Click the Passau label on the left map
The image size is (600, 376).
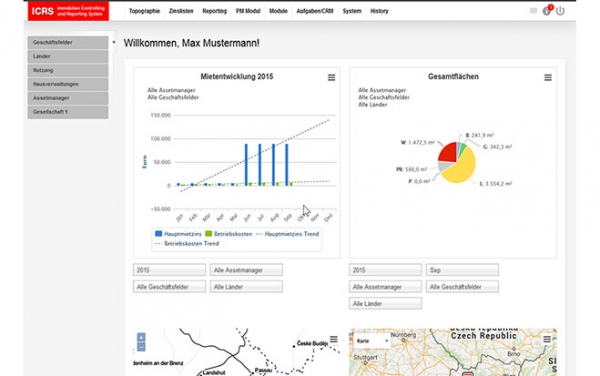[263, 370]
